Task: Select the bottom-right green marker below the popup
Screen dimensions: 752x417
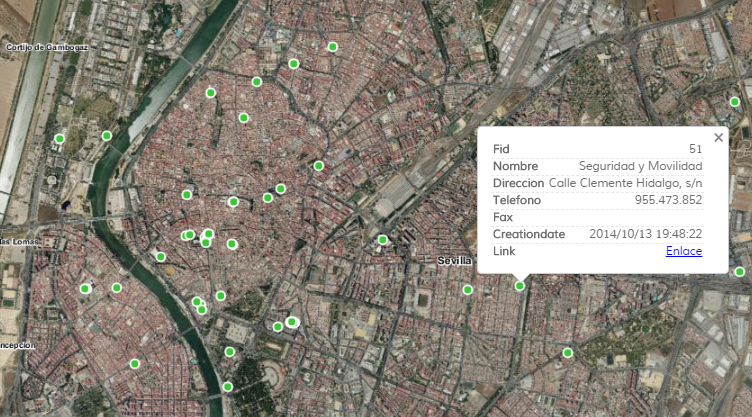Action: point(567,352)
